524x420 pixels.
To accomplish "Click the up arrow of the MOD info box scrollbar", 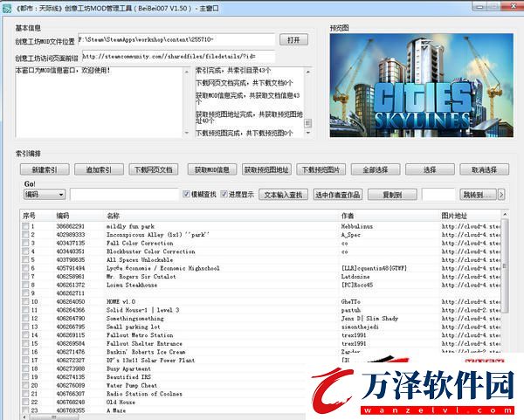I will click(187, 72).
